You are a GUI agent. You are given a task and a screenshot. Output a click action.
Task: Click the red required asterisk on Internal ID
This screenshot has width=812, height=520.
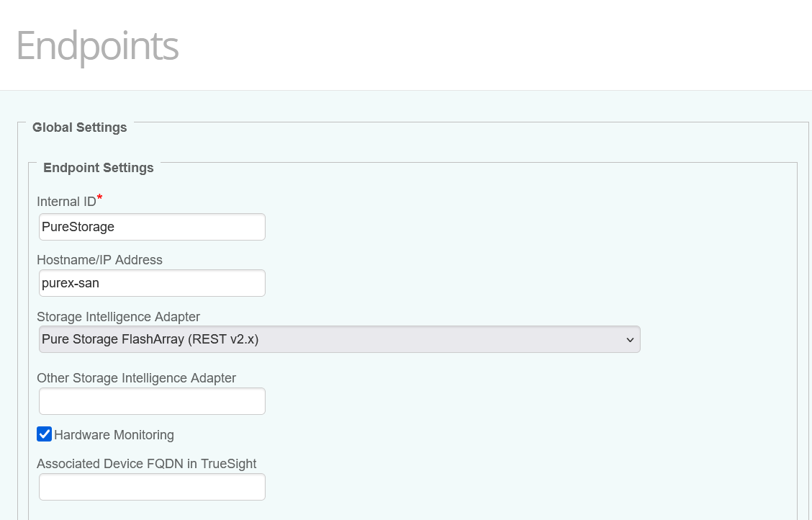99,196
